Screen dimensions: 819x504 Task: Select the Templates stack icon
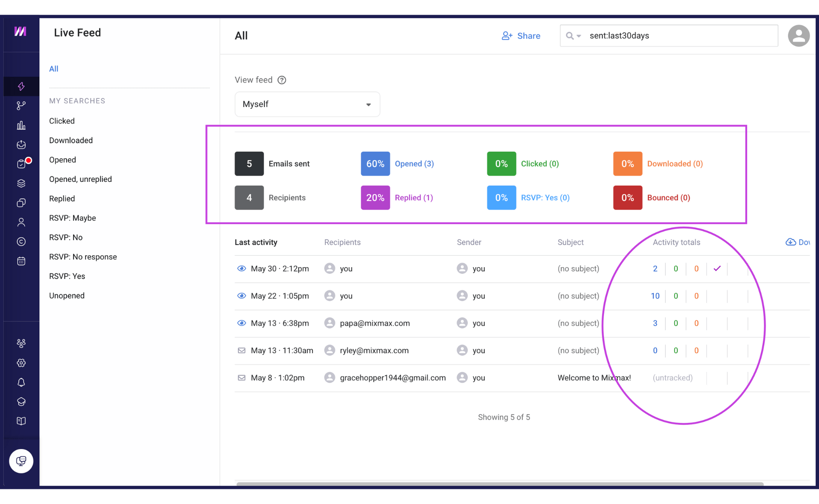point(21,183)
